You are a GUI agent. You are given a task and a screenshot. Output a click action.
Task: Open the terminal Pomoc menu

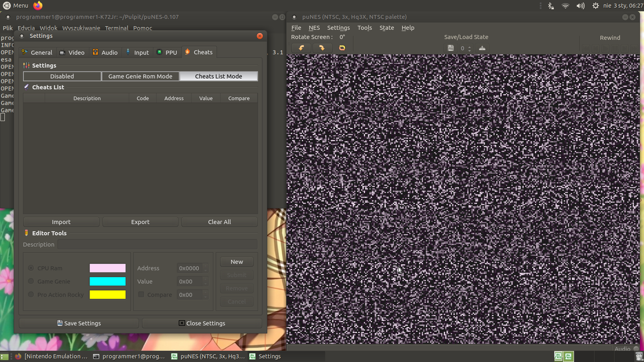(143, 28)
